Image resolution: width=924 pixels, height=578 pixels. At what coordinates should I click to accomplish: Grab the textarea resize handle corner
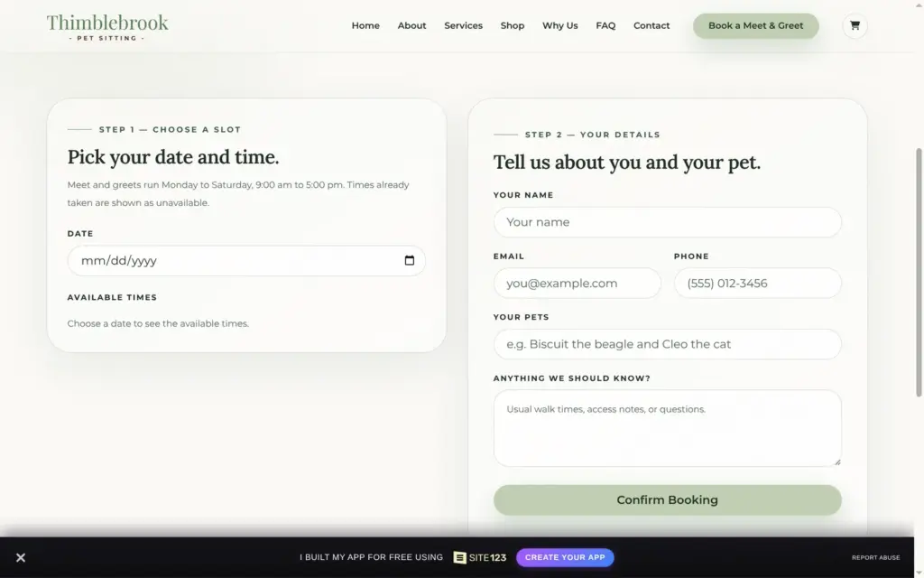point(837,462)
